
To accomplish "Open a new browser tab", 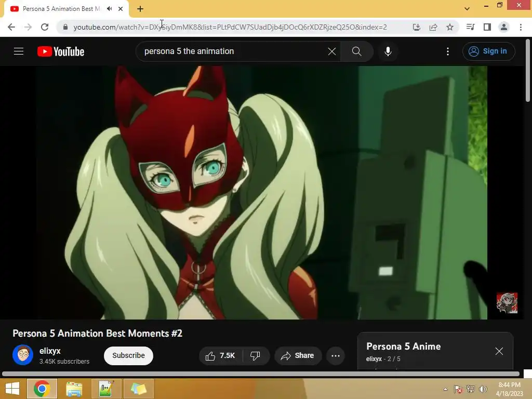I will [140, 9].
